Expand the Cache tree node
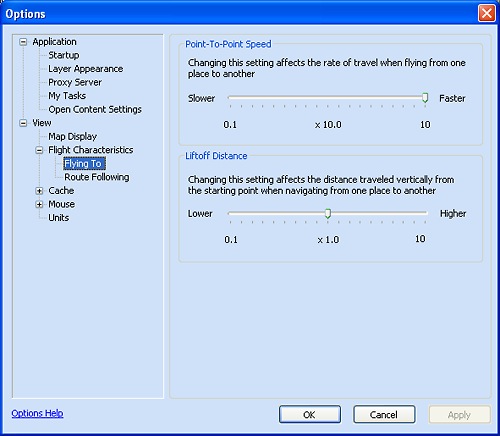Viewport: 500px width, 436px height. tap(39, 191)
